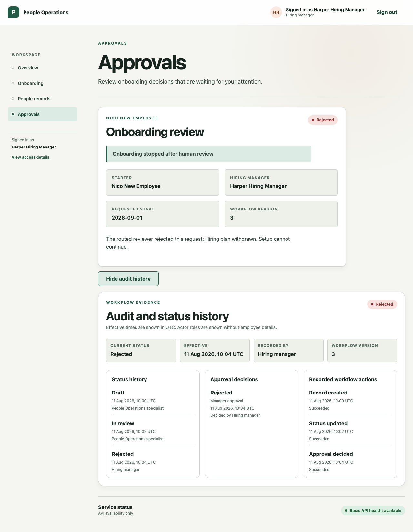
Task: Click the Basic API health status pill
Action: tap(373, 511)
